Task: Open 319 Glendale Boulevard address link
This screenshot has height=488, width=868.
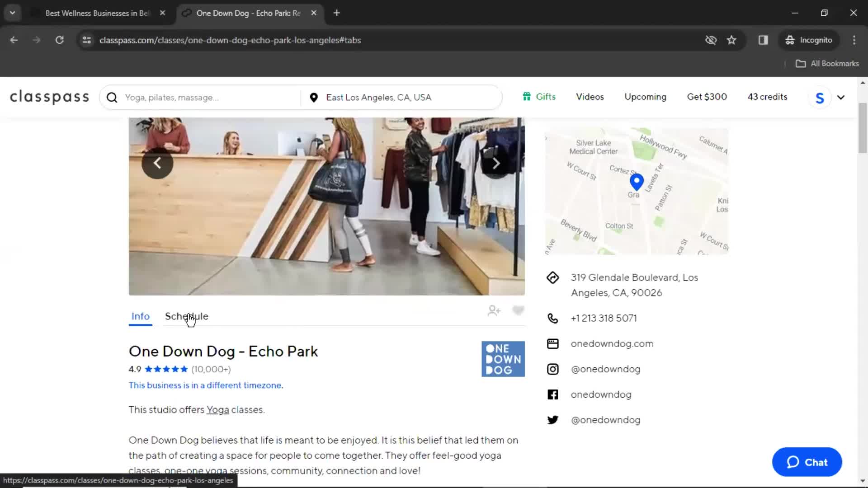Action: (x=634, y=285)
